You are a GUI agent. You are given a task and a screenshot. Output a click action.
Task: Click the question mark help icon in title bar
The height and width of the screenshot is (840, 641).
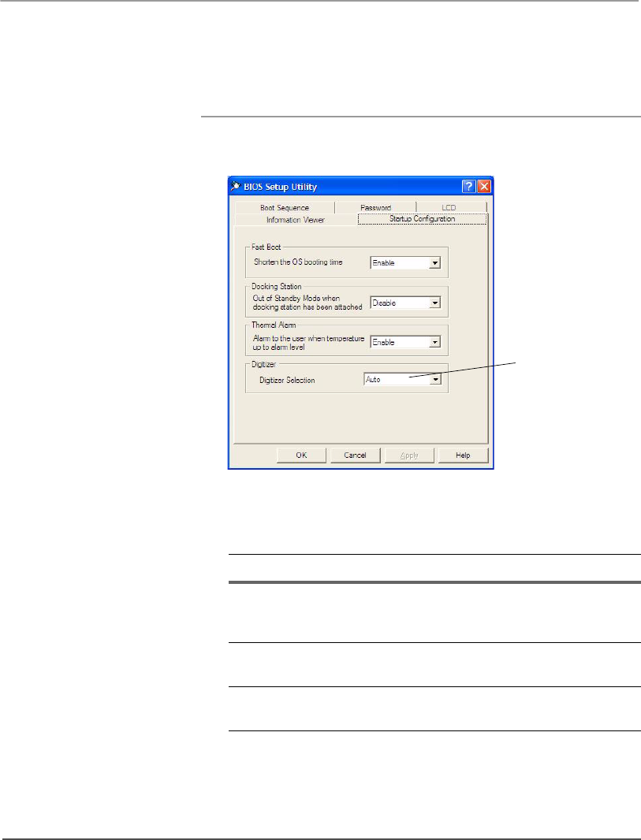(x=468, y=187)
